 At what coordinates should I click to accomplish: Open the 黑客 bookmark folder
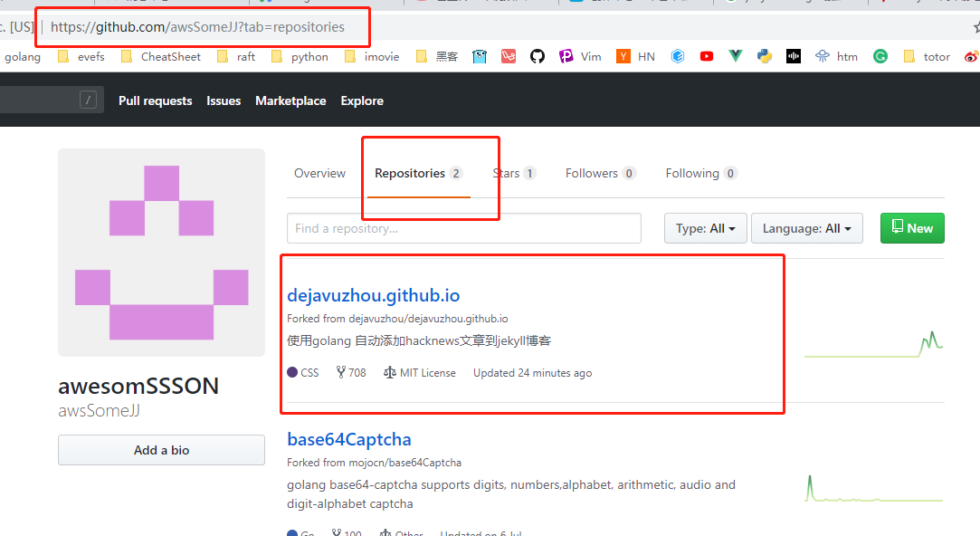tap(437, 57)
